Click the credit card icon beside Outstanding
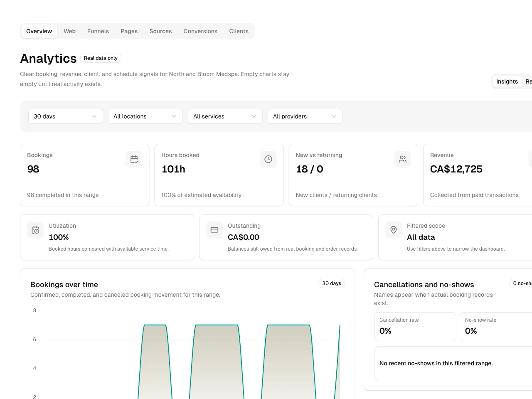The image size is (532, 399). pyautogui.click(x=214, y=230)
